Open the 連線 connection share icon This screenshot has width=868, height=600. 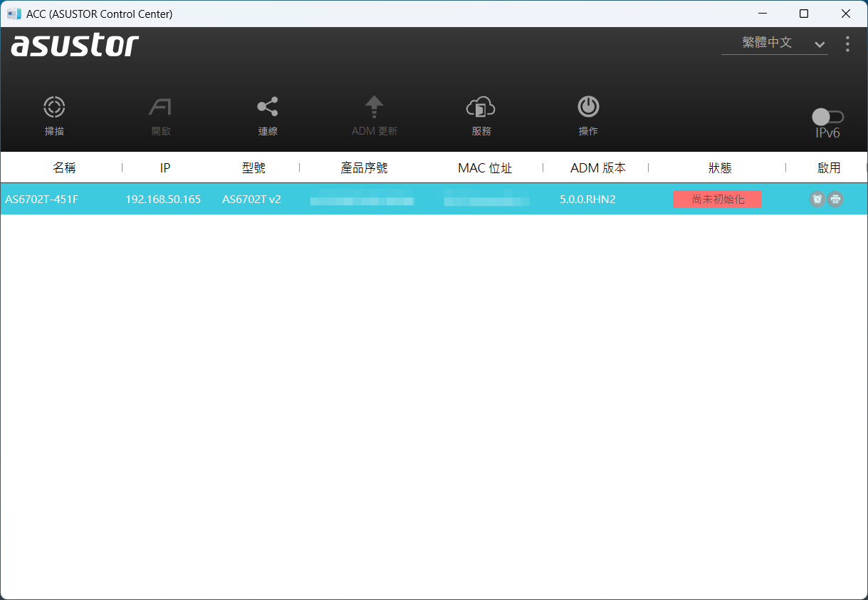(268, 108)
